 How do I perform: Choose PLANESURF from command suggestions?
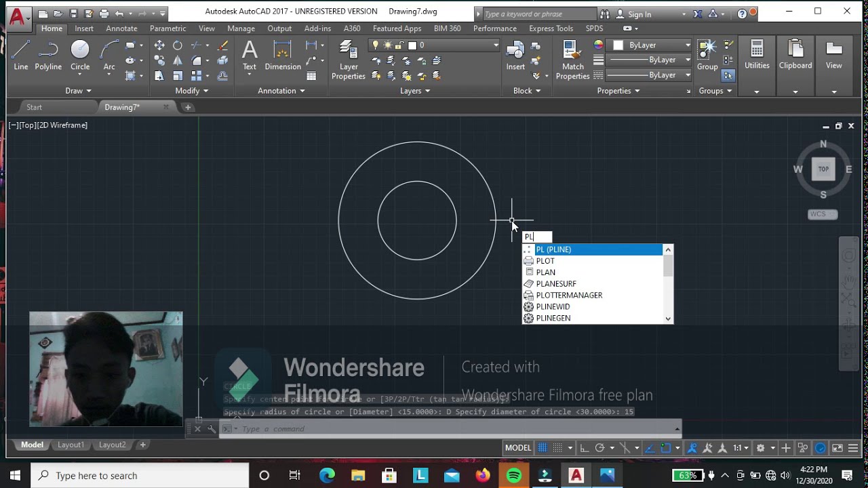[592, 284]
